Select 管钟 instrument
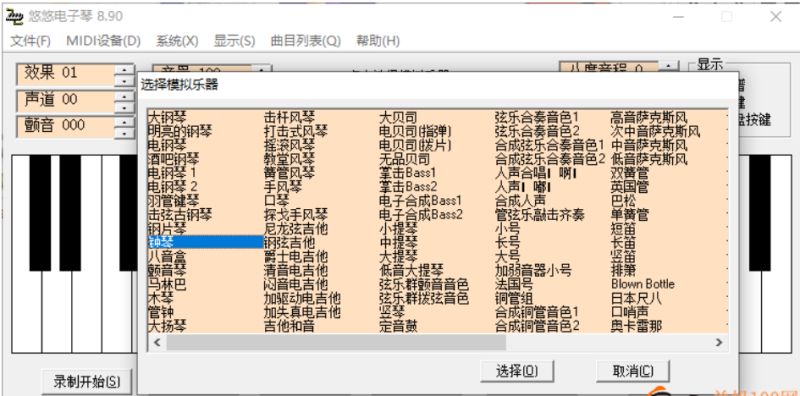Screen dimensions: 800x396 [161, 311]
